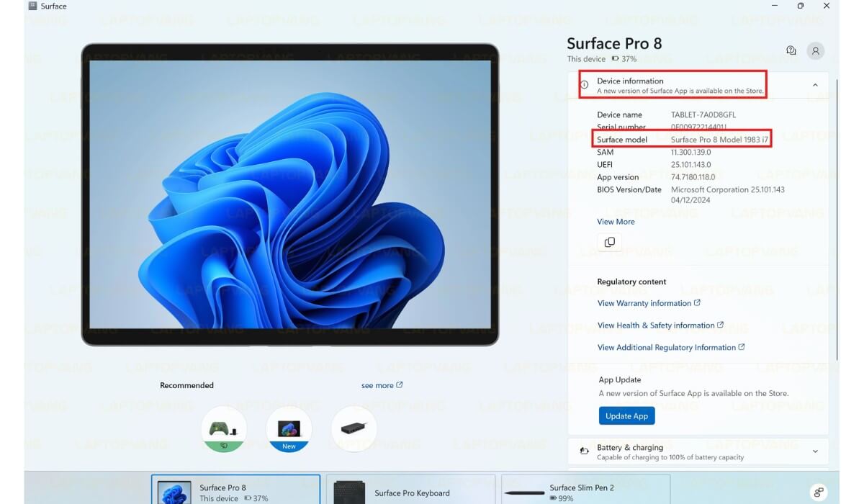Click the Update App button
The height and width of the screenshot is (504, 864).
point(626,416)
